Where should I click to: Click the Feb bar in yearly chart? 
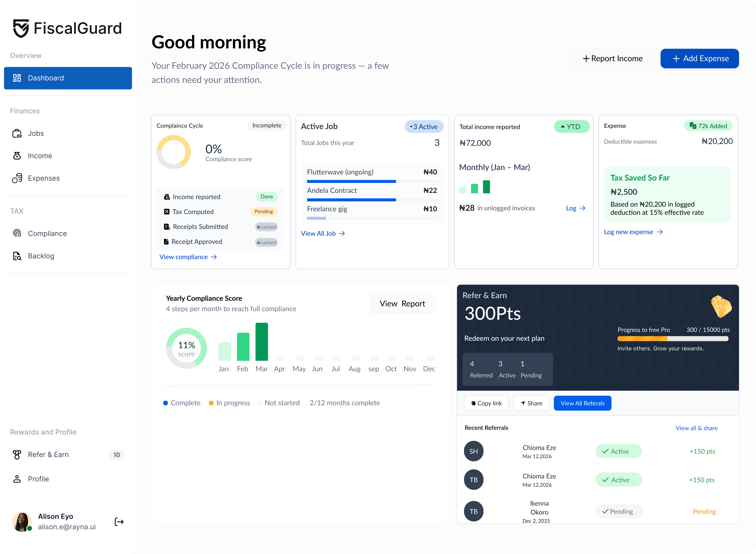coord(243,347)
